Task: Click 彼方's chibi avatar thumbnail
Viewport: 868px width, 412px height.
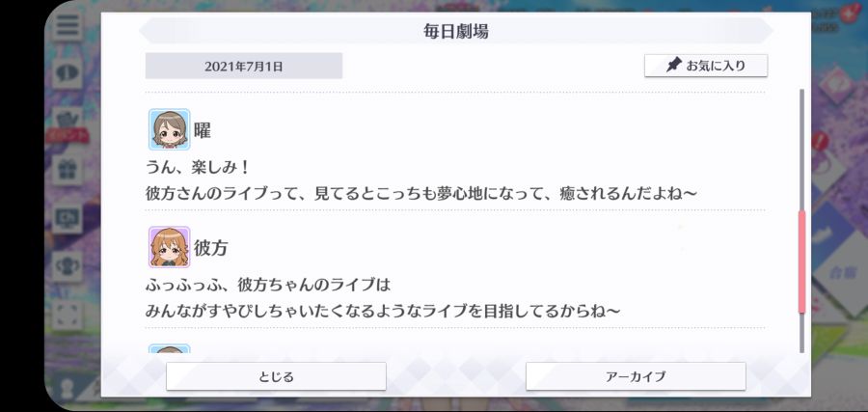Action: [170, 247]
